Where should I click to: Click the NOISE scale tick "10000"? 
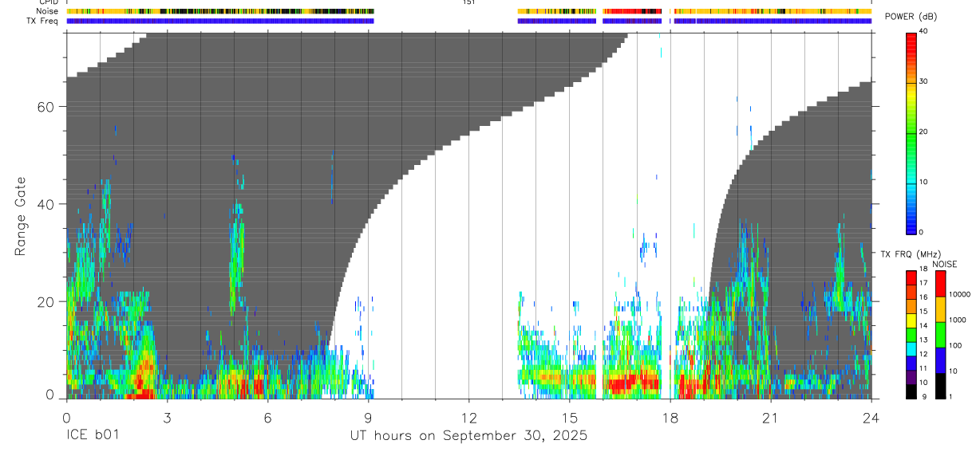[x=959, y=295]
